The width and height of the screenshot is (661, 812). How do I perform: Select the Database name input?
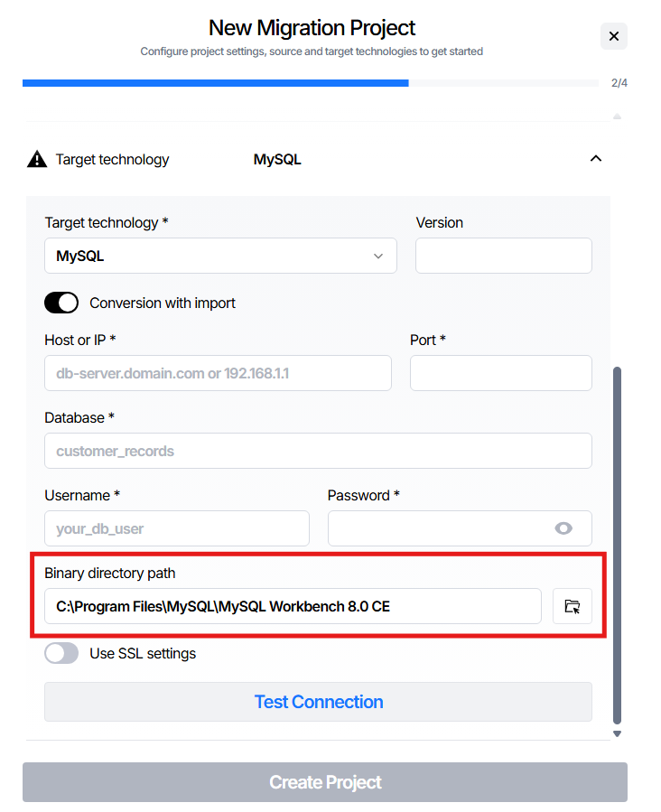tap(318, 451)
